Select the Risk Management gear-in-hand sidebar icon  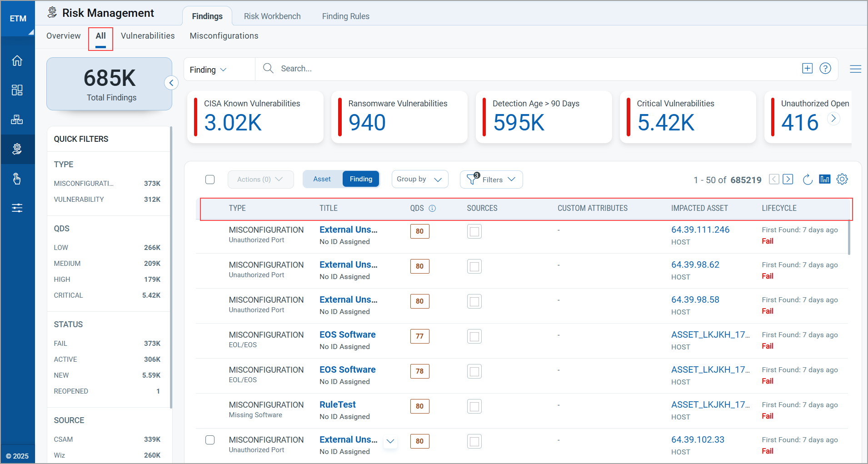click(x=17, y=149)
